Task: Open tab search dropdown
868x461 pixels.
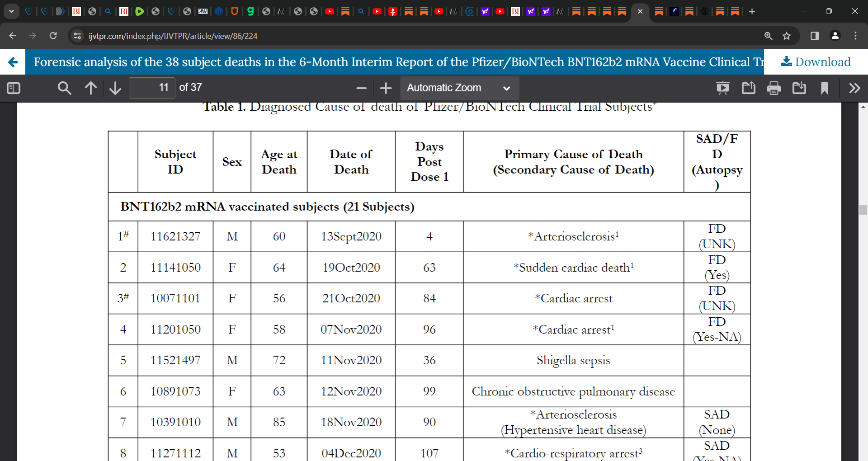Action: [x=11, y=11]
